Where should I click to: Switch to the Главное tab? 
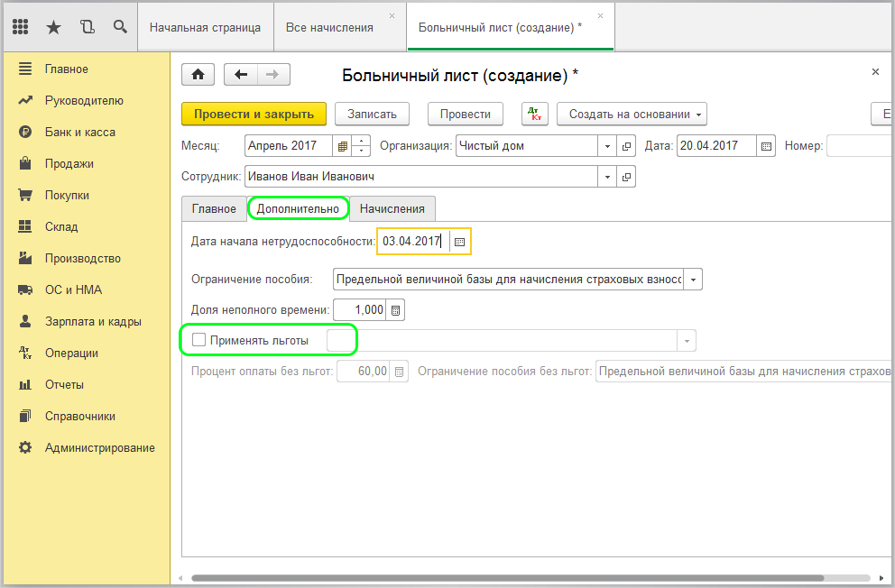point(214,208)
